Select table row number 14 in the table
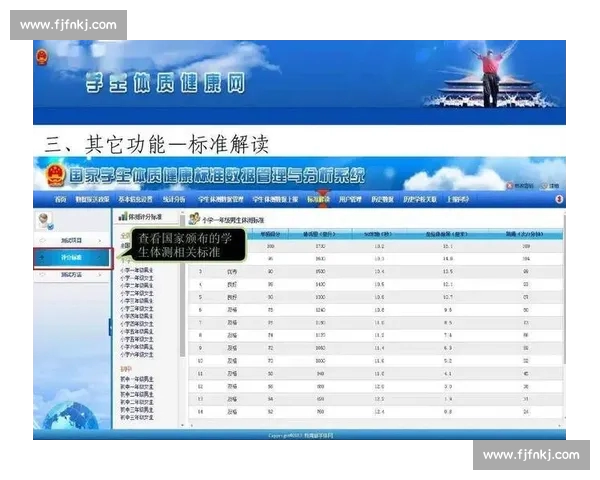 click(375, 412)
